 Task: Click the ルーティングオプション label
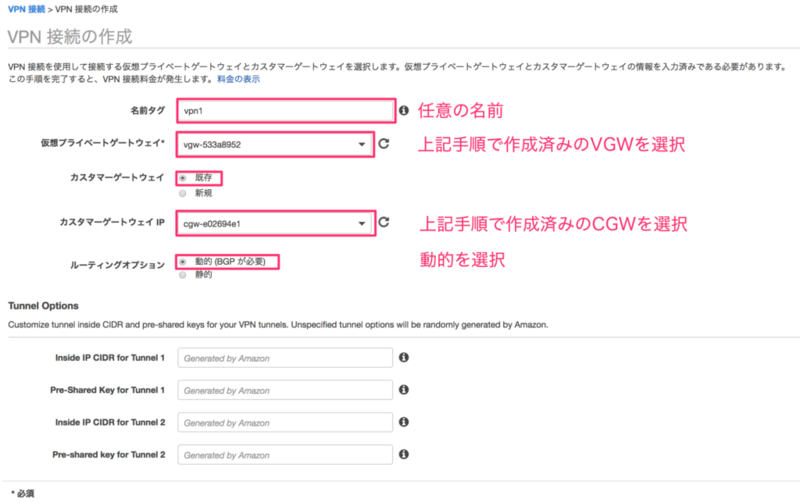[x=117, y=265]
